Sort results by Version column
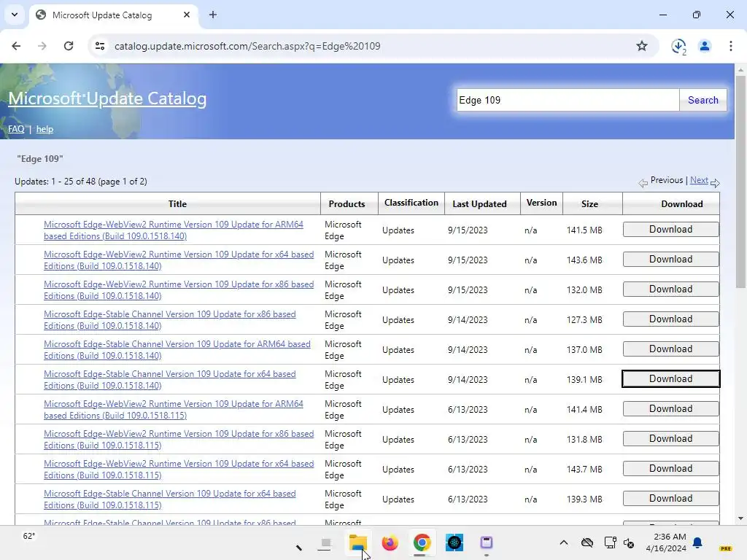747x560 pixels. pos(541,203)
